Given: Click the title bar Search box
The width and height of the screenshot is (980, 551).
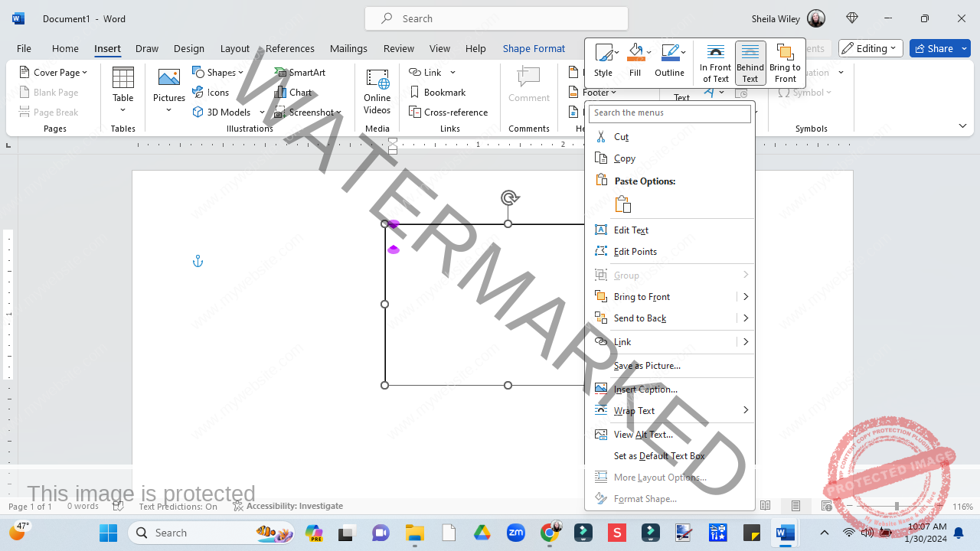Looking at the screenshot, I should 496,18.
